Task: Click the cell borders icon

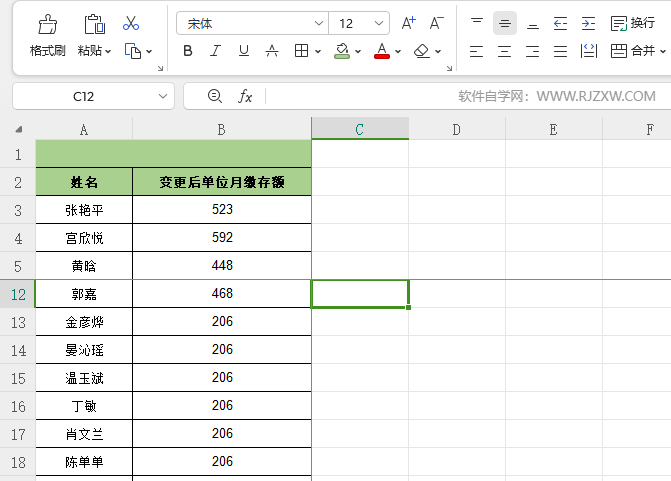Action: [x=301, y=51]
